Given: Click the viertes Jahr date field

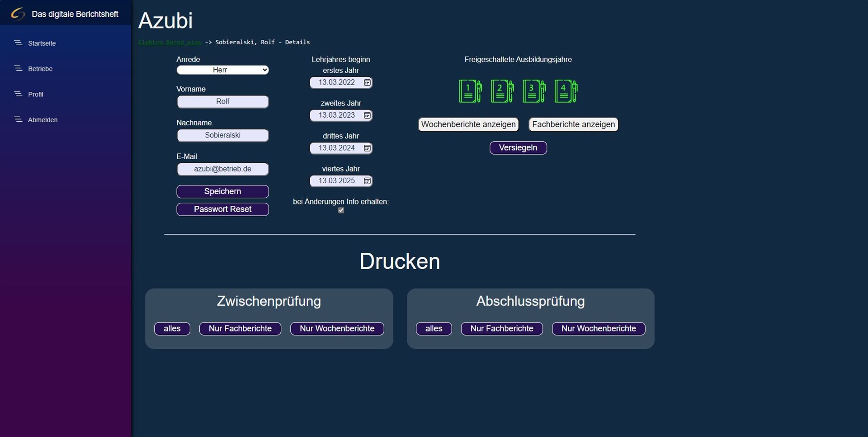Looking at the screenshot, I should 341,181.
